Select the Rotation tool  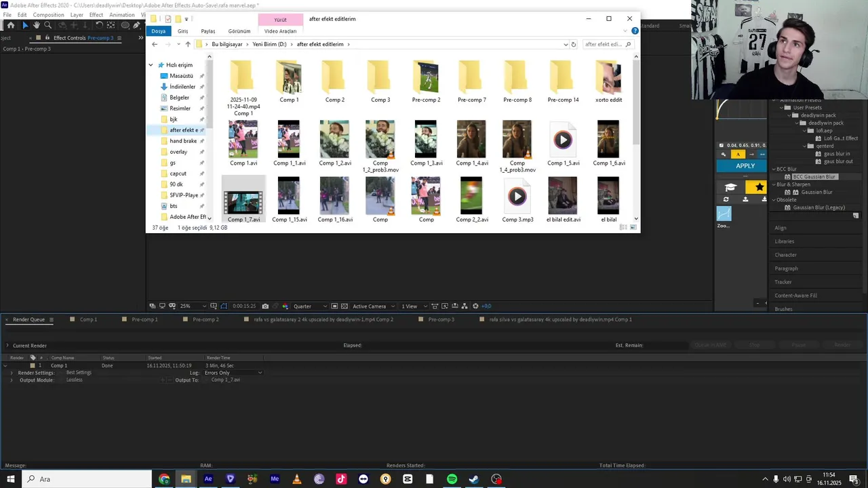pos(100,25)
